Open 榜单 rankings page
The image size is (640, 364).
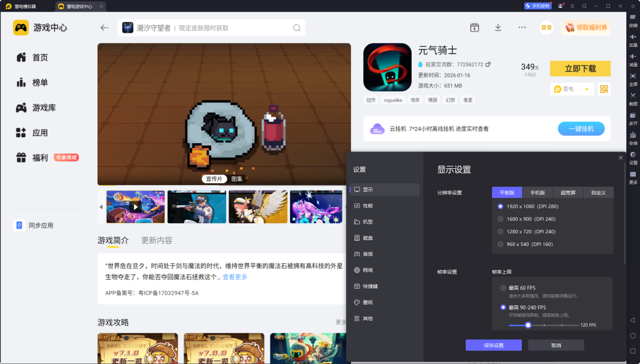point(32,82)
